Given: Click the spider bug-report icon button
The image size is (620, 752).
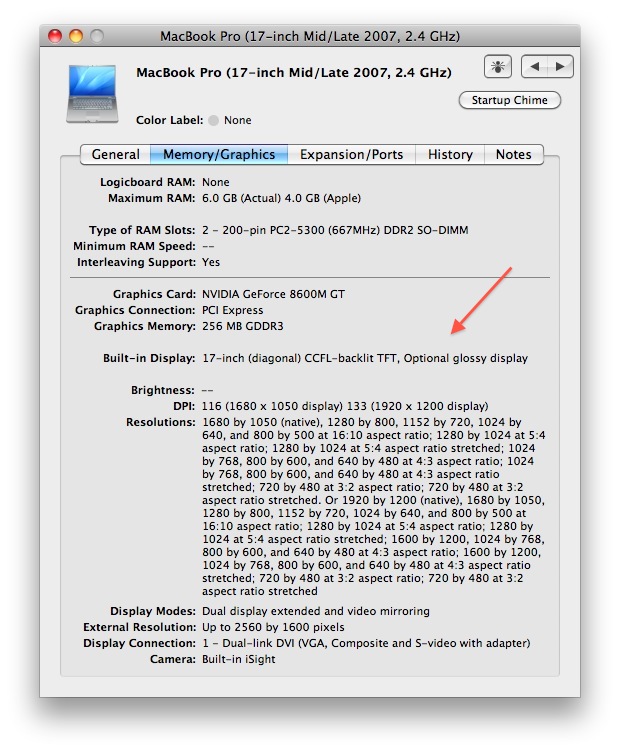Looking at the screenshot, I should tap(498, 66).
